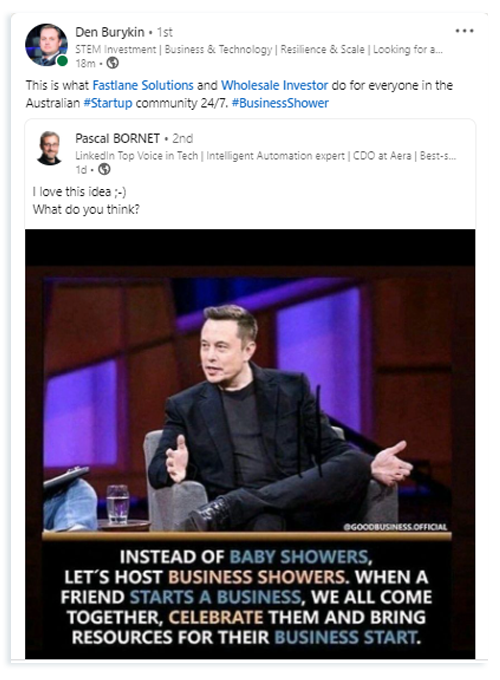
Task: Click the globe visibility icon beside 18m
Action: click(112, 63)
